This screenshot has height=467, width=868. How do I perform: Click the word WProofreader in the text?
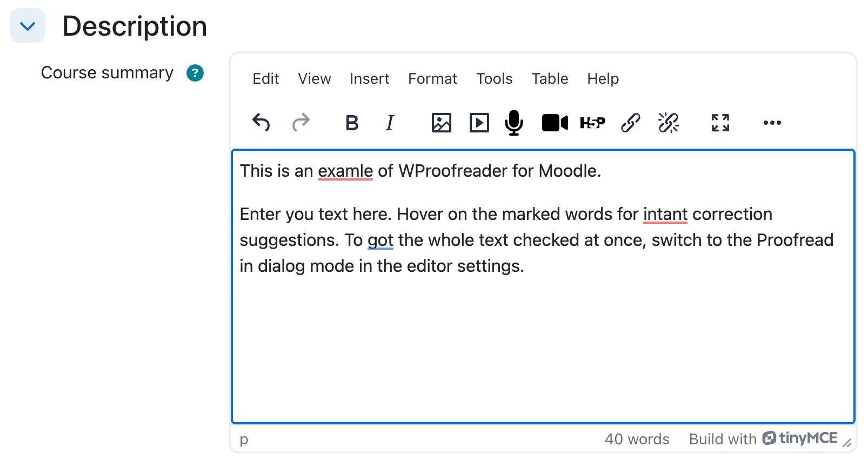point(453,171)
